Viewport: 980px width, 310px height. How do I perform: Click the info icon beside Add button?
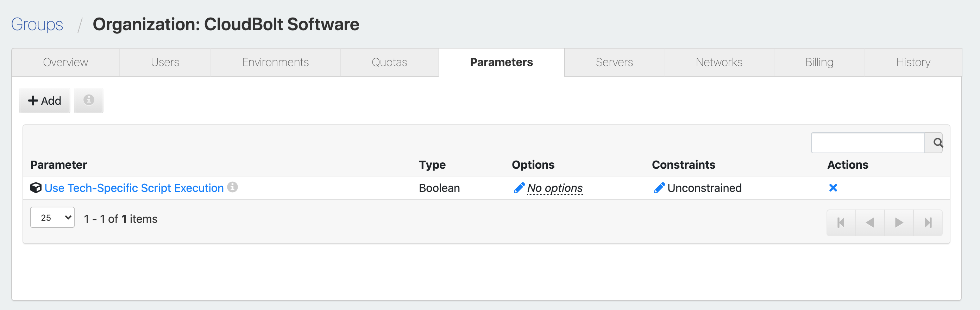tap(89, 100)
